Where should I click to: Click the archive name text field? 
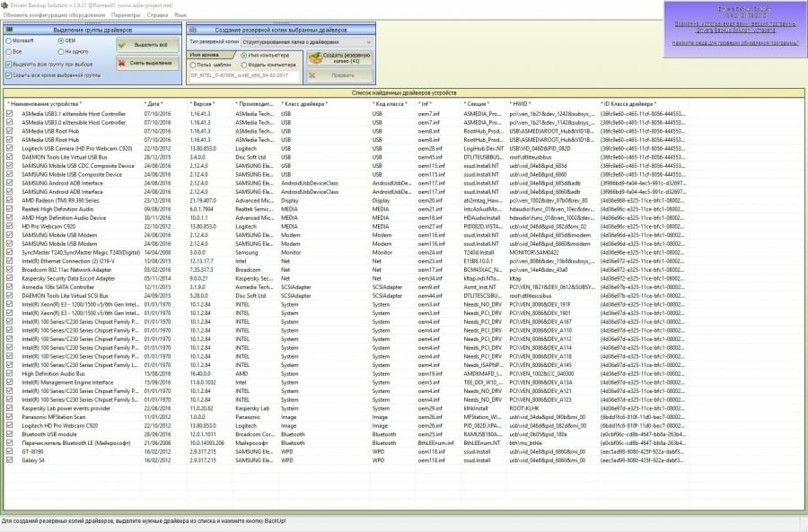[244, 75]
